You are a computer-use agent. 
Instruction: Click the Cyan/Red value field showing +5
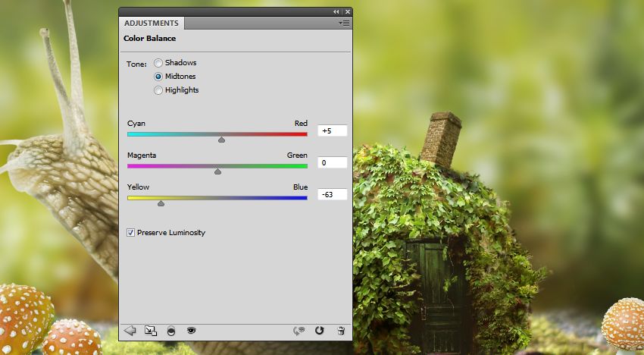(x=333, y=130)
